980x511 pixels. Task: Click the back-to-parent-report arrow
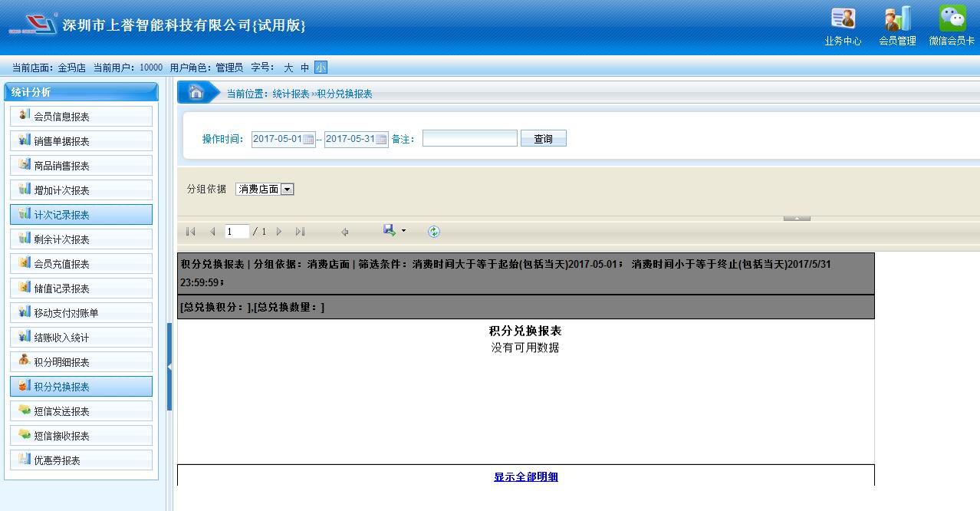point(345,232)
